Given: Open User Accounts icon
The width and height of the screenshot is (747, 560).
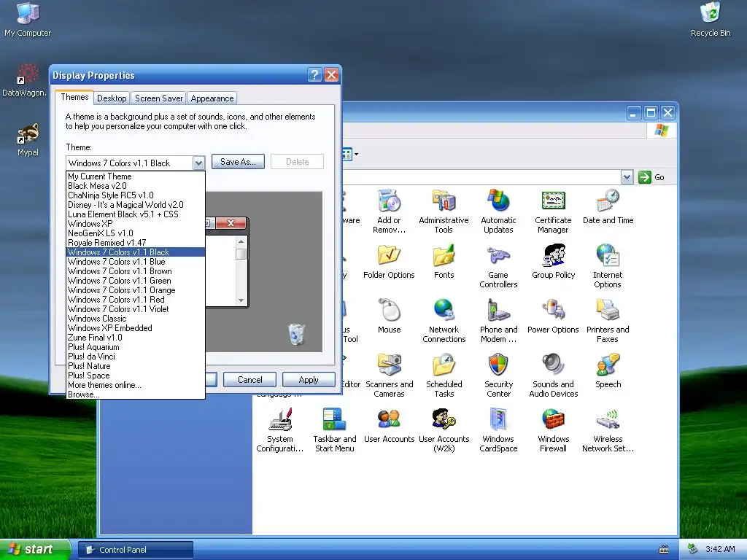Looking at the screenshot, I should click(390, 419).
